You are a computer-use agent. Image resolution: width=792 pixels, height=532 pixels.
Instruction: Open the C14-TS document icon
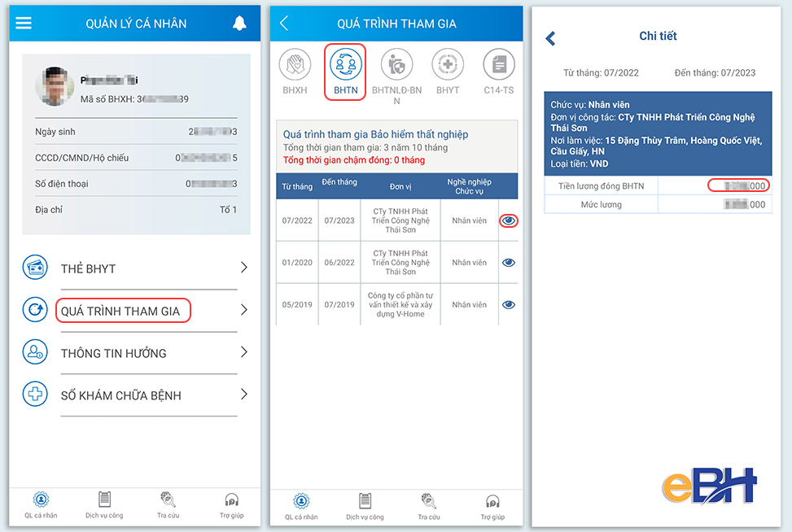click(499, 65)
